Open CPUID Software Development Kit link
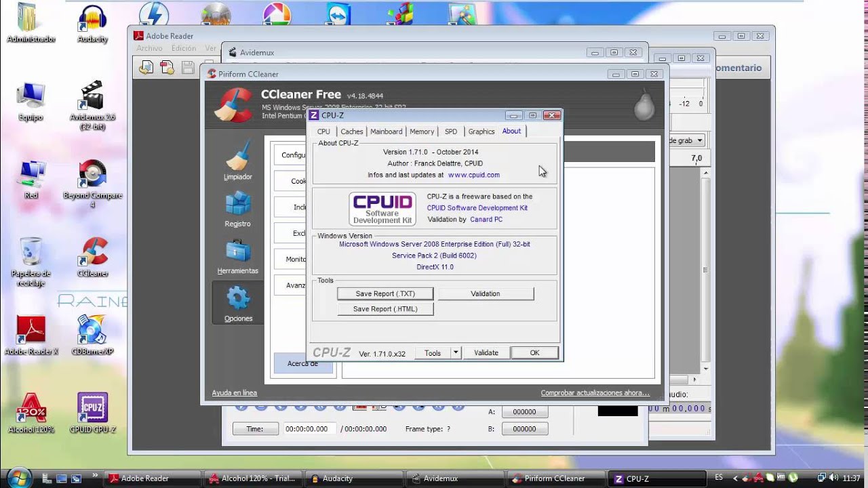This screenshot has width=868, height=488. 477,208
